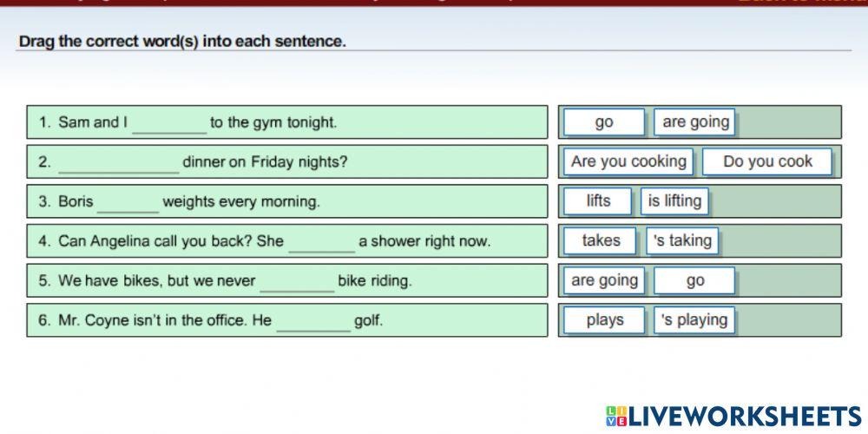This screenshot has height=434, width=868.
Task: Click the blank before 'bike riding'
Action: click(x=297, y=282)
